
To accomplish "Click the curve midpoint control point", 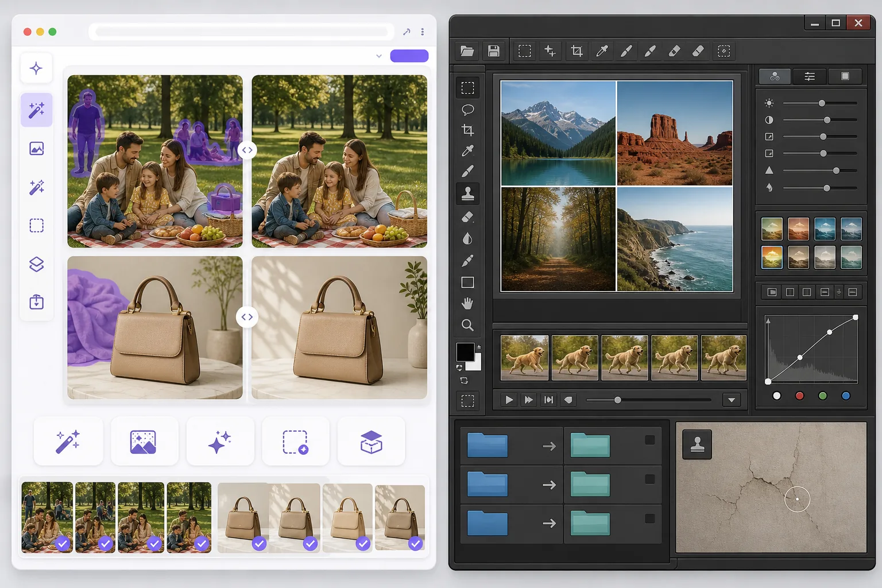I will pyautogui.click(x=800, y=357).
